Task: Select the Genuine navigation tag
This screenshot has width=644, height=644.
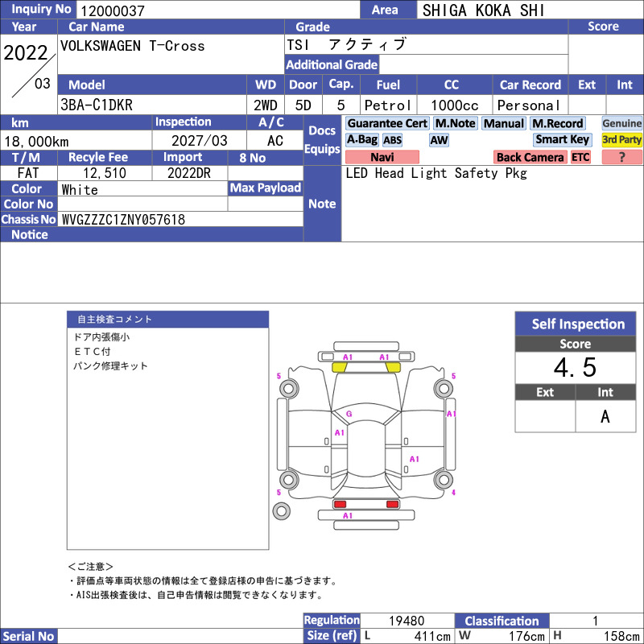Action: (621, 123)
